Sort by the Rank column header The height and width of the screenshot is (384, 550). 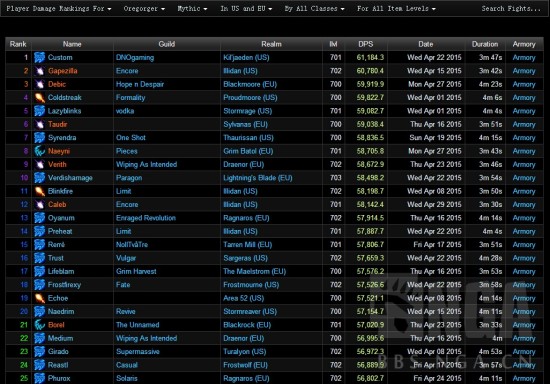(18, 44)
